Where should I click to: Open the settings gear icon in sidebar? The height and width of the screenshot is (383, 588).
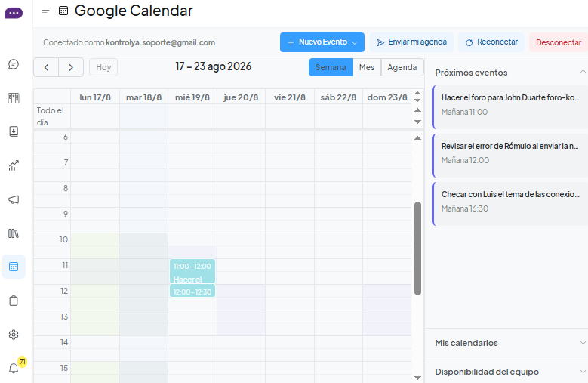click(x=14, y=335)
